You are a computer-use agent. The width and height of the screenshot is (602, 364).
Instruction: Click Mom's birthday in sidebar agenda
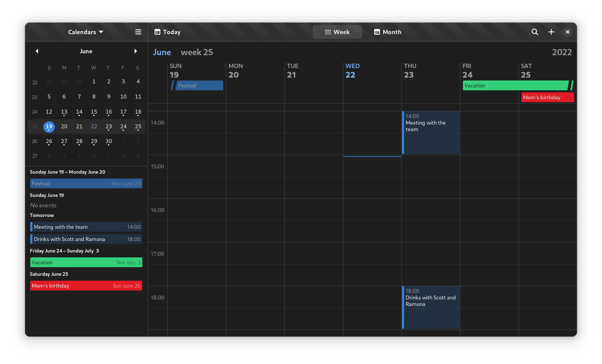pos(86,286)
